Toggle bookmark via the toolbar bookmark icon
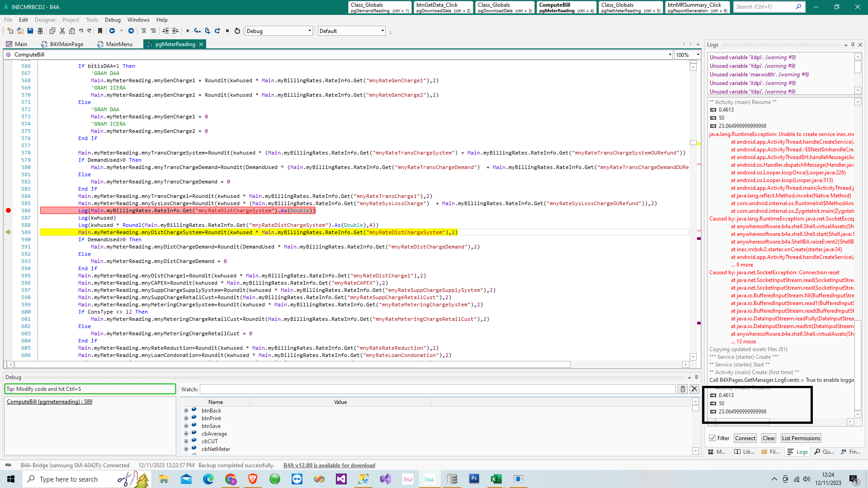The width and height of the screenshot is (868, 488). pos(100,31)
